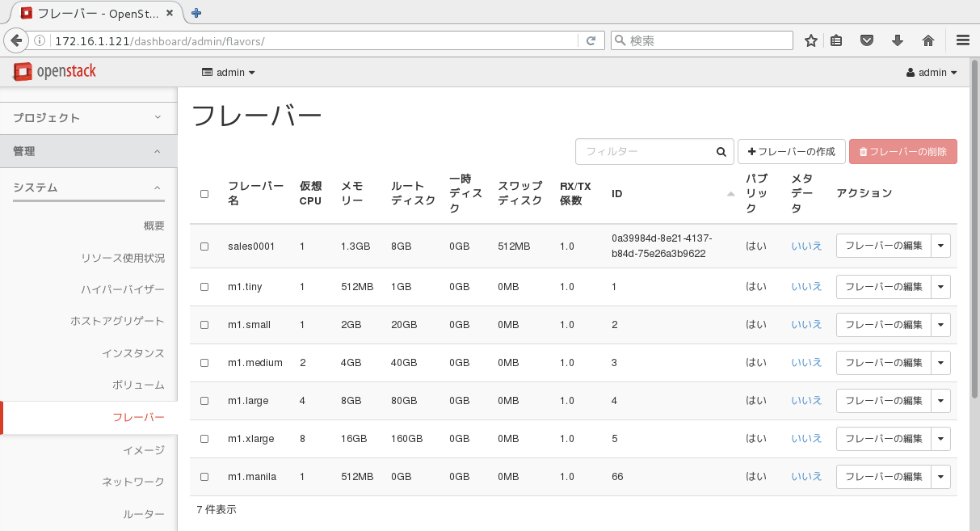
Task: Bookmark this page with the star icon
Action: [811, 40]
